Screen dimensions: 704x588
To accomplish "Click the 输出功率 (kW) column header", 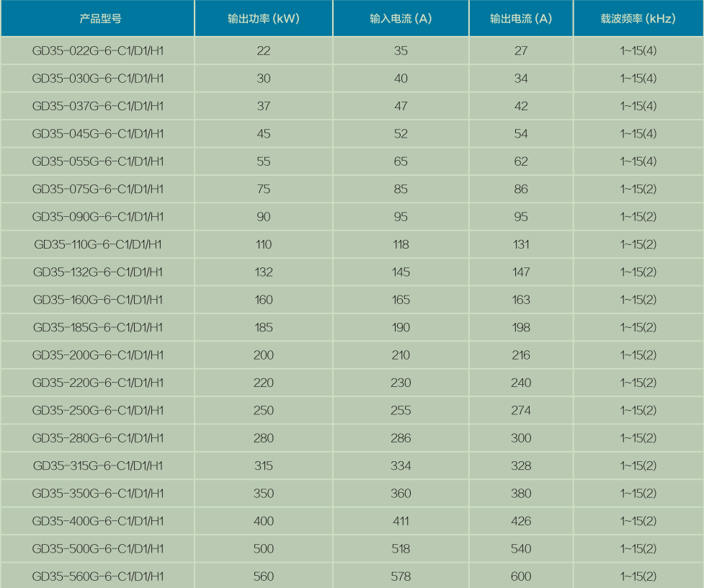I will (263, 19).
